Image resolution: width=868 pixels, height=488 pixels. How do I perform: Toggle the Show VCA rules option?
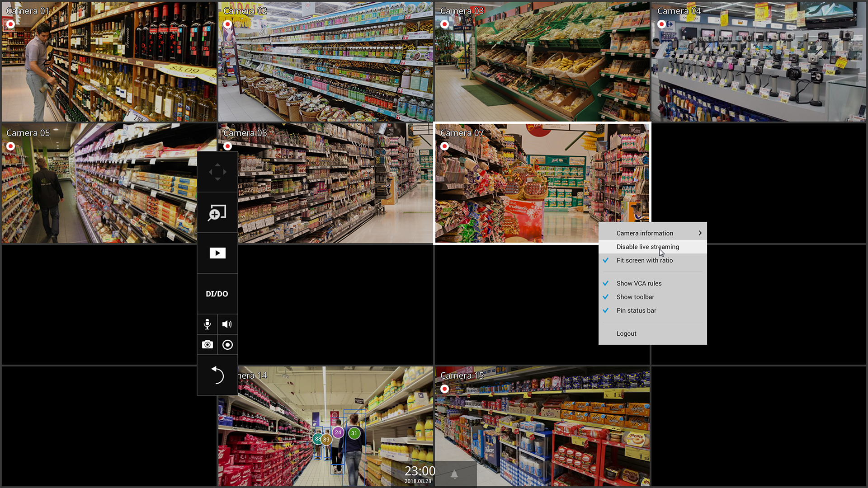tap(639, 283)
